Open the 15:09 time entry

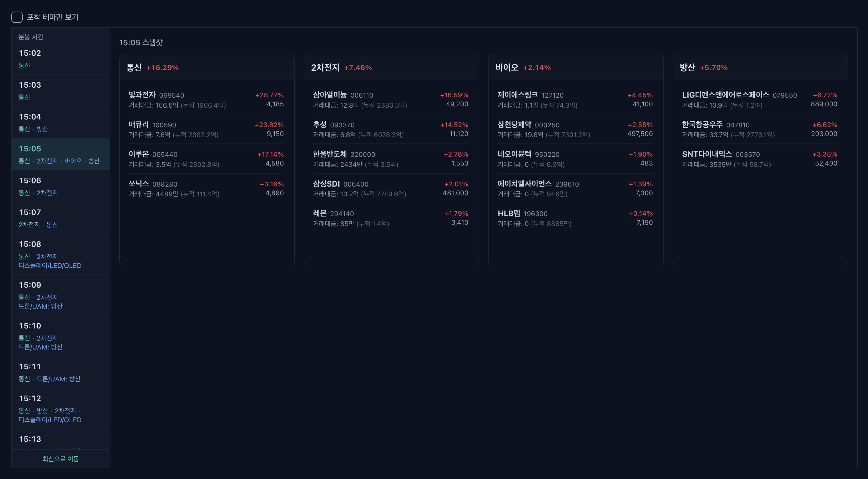61,295
